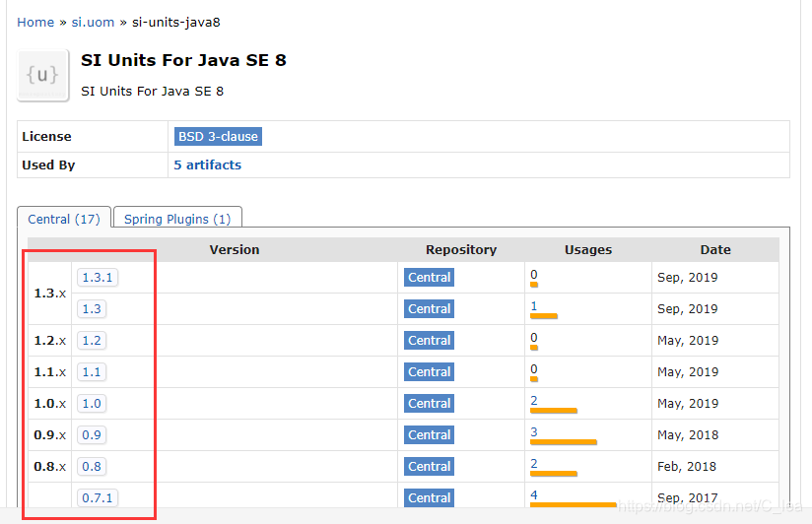Viewport: 812px width, 524px height.
Task: Open the usages count 2 for version 1.0
Action: pyautogui.click(x=534, y=400)
